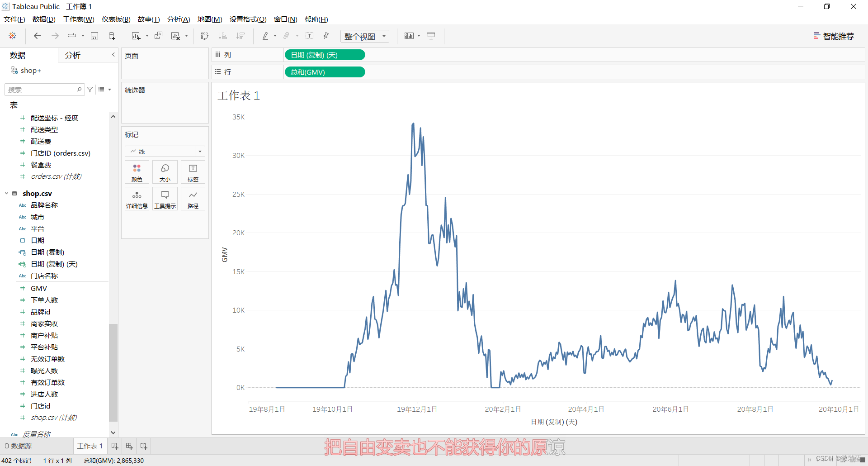Image resolution: width=868 pixels, height=466 pixels.
Task: Click the sort descending icon
Action: [241, 36]
